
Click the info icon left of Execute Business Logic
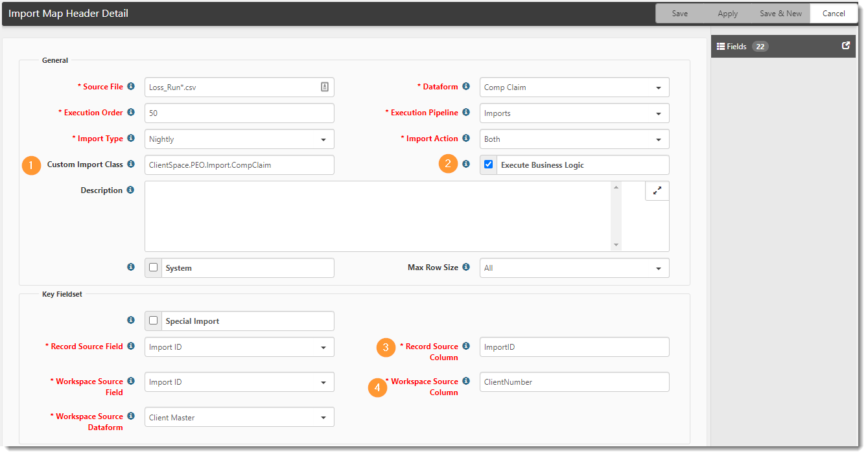pos(466,164)
